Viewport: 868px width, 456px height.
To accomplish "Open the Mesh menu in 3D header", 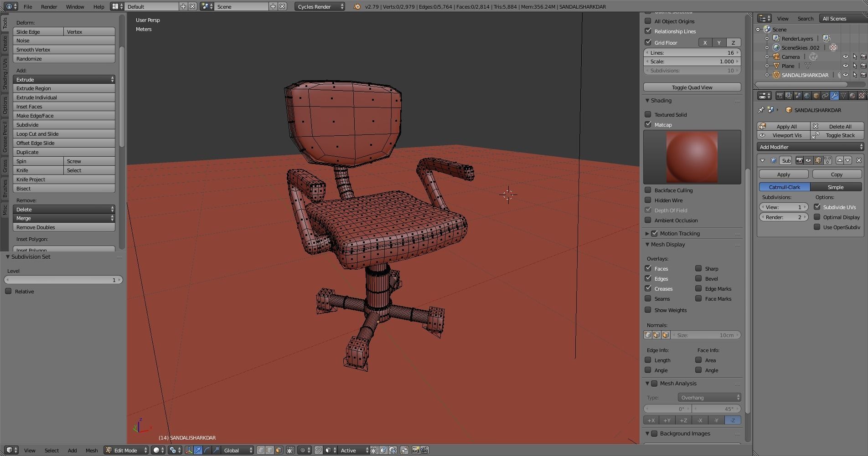I will (x=92, y=450).
